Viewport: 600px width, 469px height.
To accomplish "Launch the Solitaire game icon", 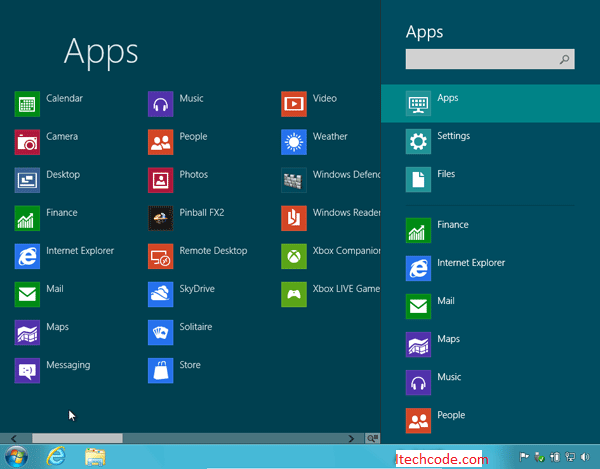I will tap(161, 332).
